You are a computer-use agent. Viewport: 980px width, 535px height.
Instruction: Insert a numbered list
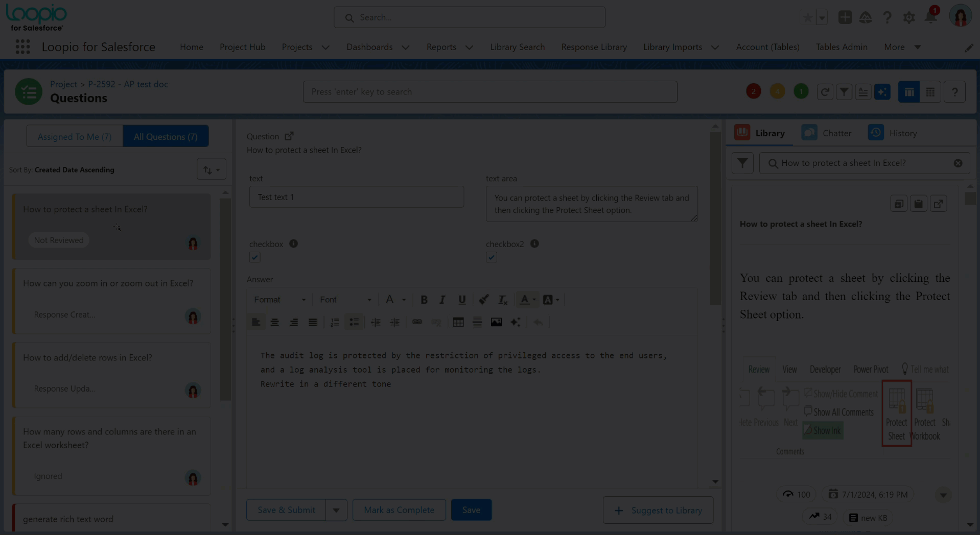tap(335, 322)
